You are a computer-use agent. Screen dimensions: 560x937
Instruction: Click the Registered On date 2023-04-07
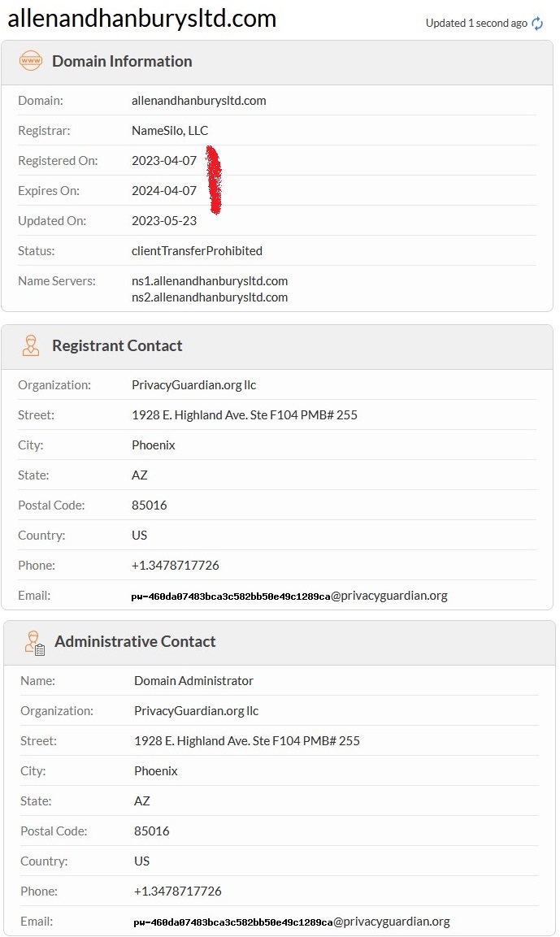[163, 161]
